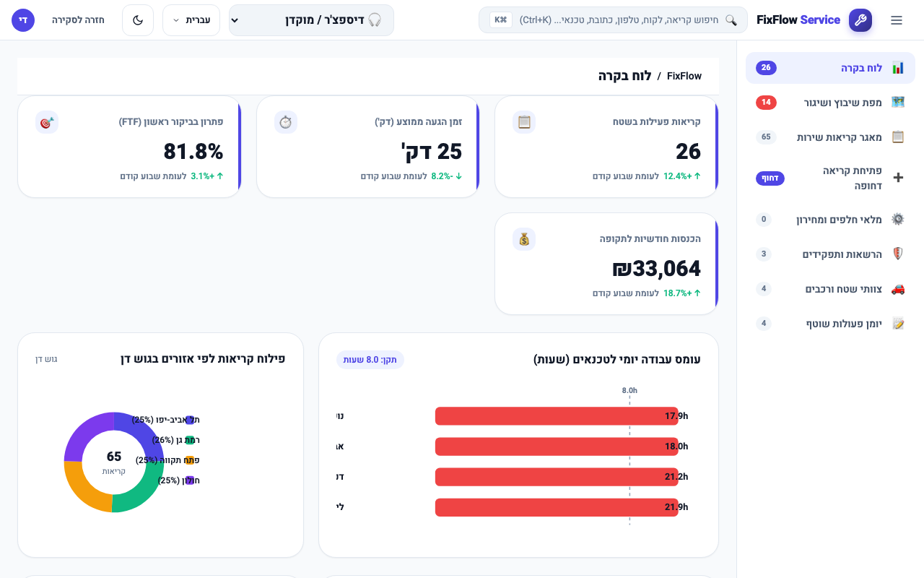924x578 pixels.
Task: Click the רמת גן (26%) legend entry
Action: (x=175, y=440)
